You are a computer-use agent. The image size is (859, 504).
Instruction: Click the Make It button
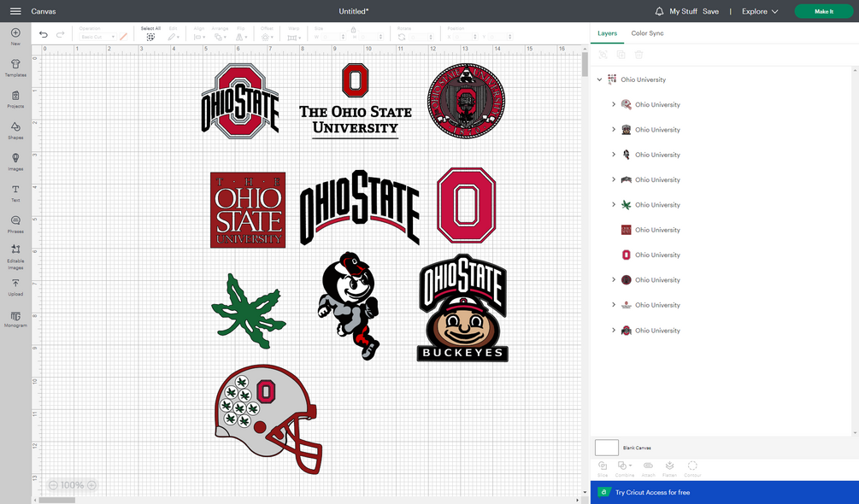pyautogui.click(x=824, y=11)
